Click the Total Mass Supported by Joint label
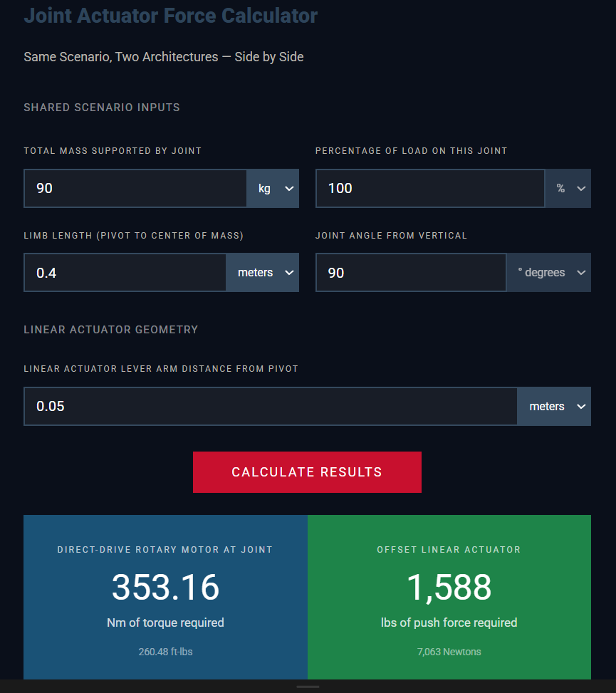 [113, 151]
